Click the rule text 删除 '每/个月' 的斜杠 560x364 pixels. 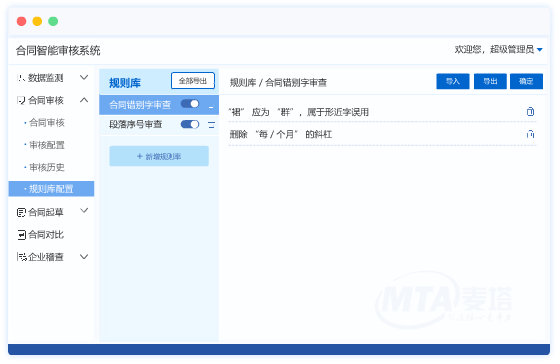pos(280,134)
